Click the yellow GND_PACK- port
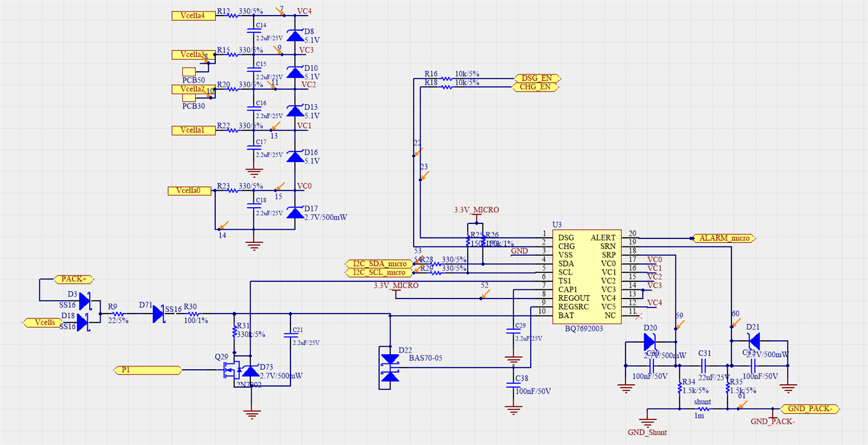 tap(810, 409)
